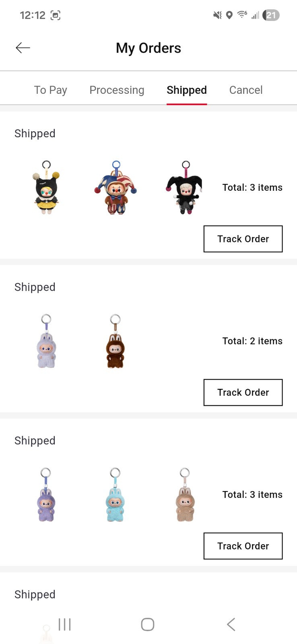The width and height of the screenshot is (297, 644).
Task: Open recent apps from the navigation bar
Action: (x=65, y=624)
